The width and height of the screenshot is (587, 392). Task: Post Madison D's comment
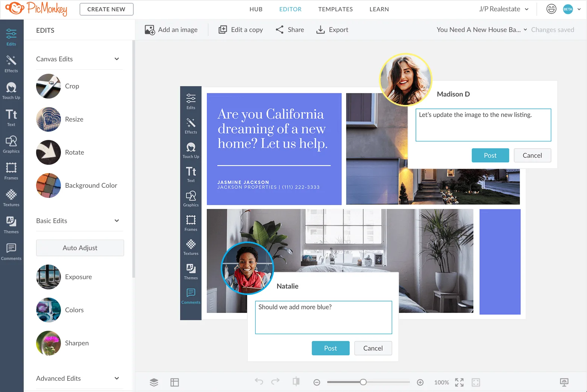tap(490, 155)
